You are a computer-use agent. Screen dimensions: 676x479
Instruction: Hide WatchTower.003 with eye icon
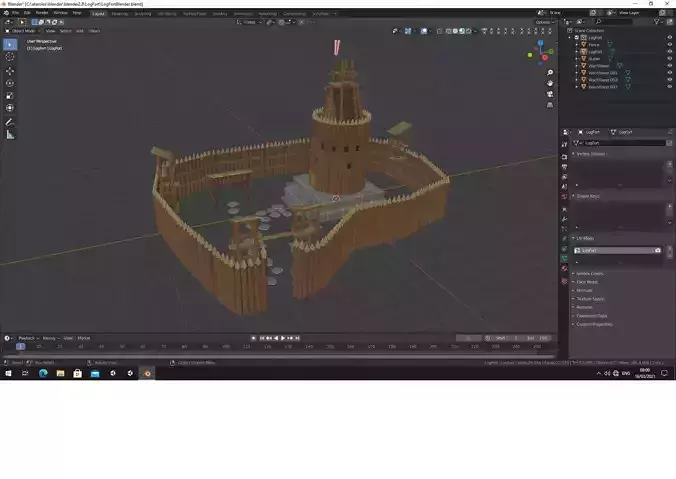tap(670, 87)
